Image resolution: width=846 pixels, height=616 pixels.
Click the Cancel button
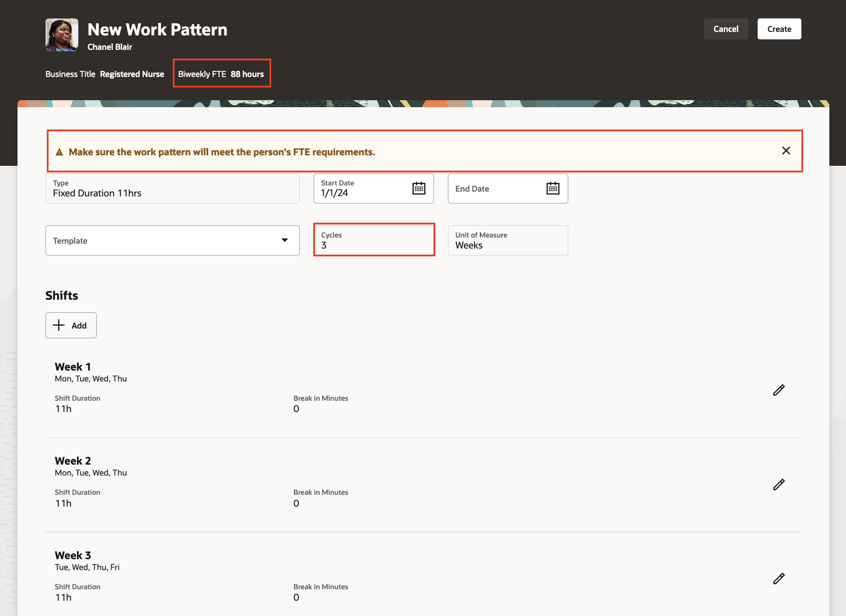click(726, 29)
